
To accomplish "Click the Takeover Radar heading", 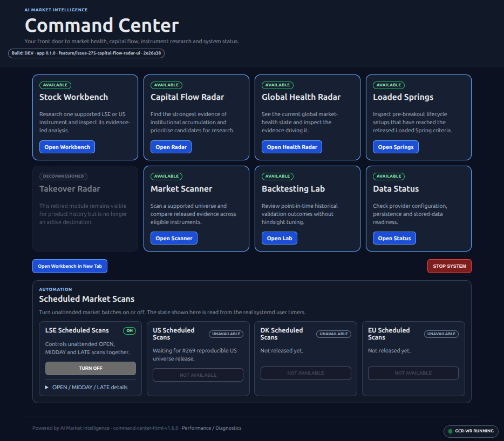I will coord(70,189).
